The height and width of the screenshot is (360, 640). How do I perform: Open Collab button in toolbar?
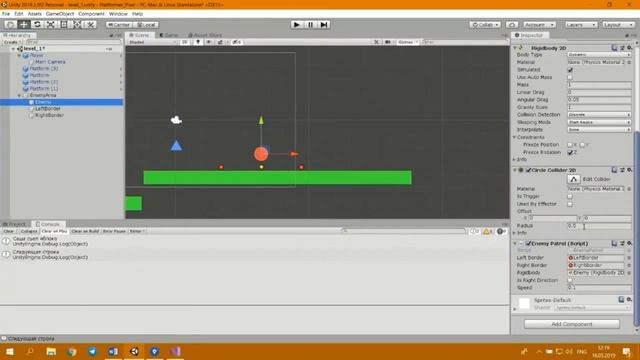pos(485,25)
